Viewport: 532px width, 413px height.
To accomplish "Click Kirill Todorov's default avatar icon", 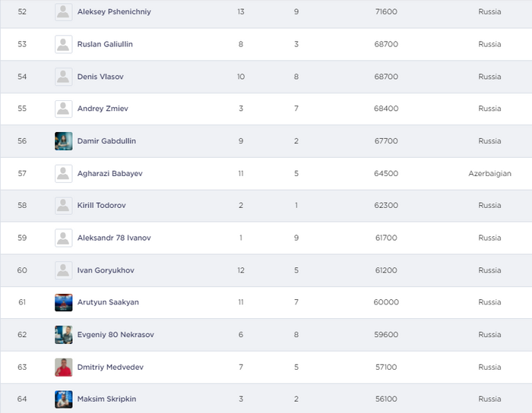I will pos(64,206).
